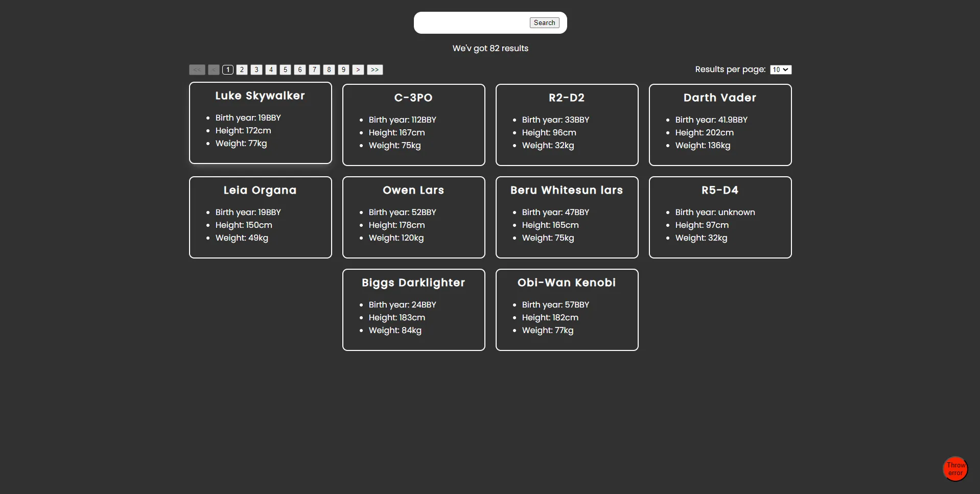This screenshot has height=494, width=980.
Task: Click "Birth year: 52BBY" in Owen Lars card
Action: (403, 212)
